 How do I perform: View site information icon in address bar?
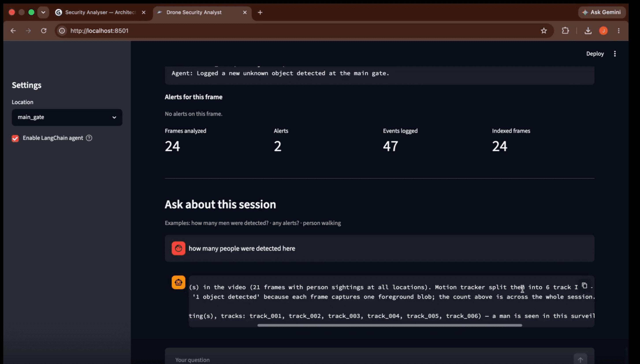62,31
